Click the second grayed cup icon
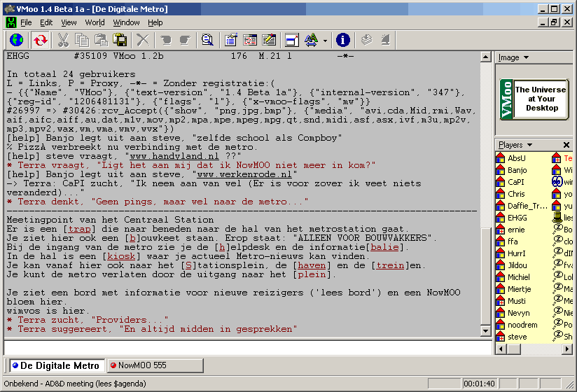577x392 pixels. click(x=185, y=40)
